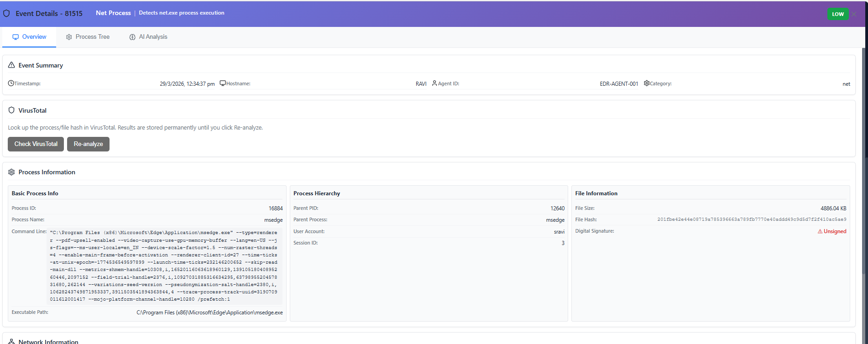The height and width of the screenshot is (344, 868).
Task: Click the shield icon in VirusTotal header
Action: [x=11, y=110]
